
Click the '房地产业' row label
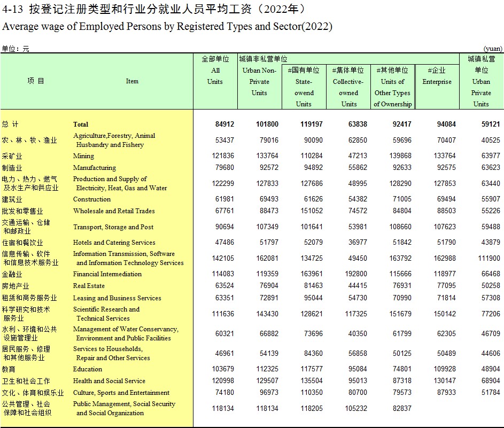click(x=15, y=286)
